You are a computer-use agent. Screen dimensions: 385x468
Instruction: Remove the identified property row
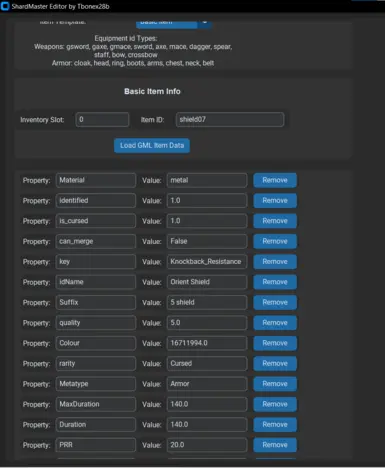pyautogui.click(x=275, y=201)
